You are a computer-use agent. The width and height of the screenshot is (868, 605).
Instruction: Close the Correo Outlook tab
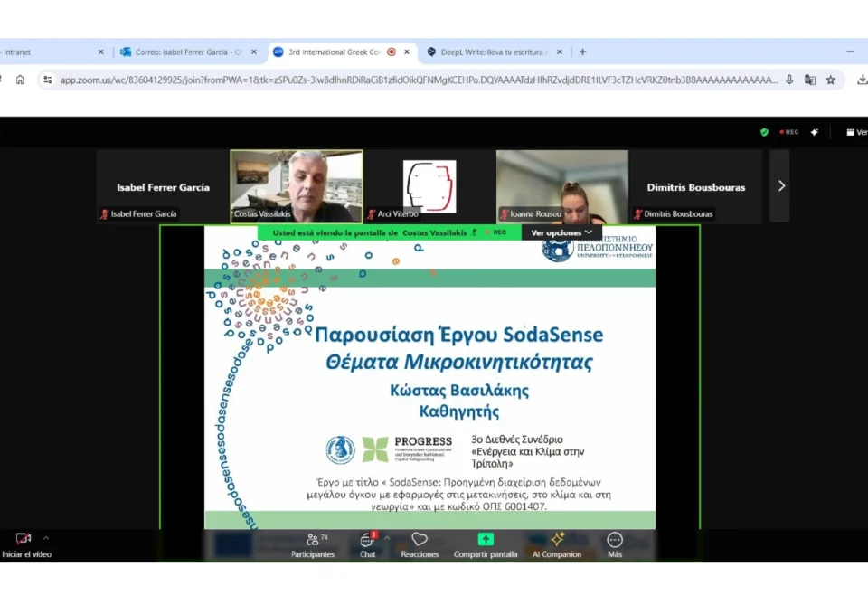pyautogui.click(x=254, y=52)
